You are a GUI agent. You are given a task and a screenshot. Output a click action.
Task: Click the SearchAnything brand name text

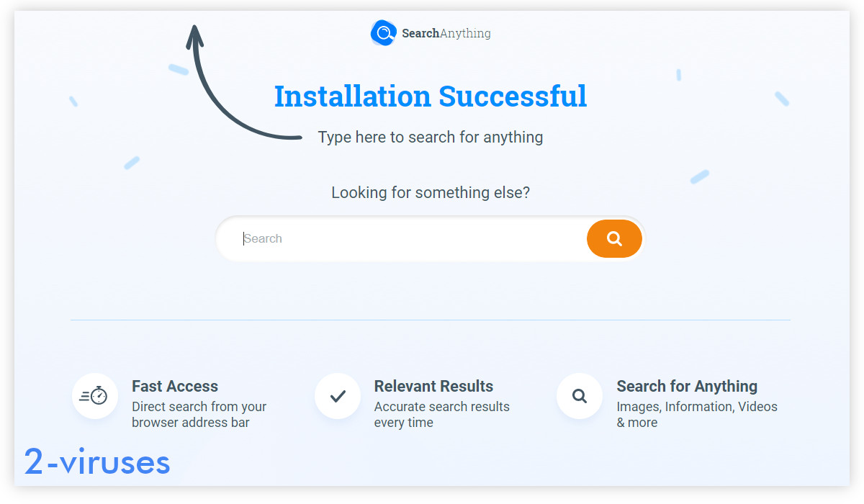tap(446, 33)
